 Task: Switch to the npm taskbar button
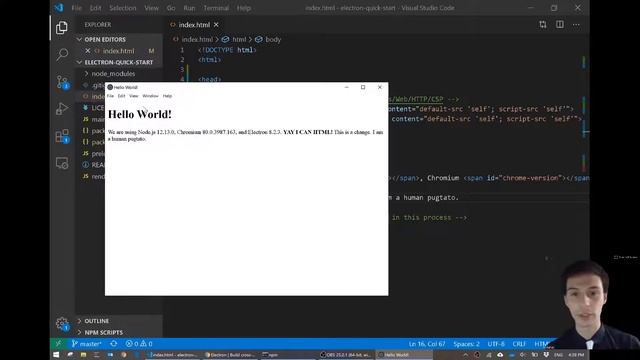tap(286, 355)
